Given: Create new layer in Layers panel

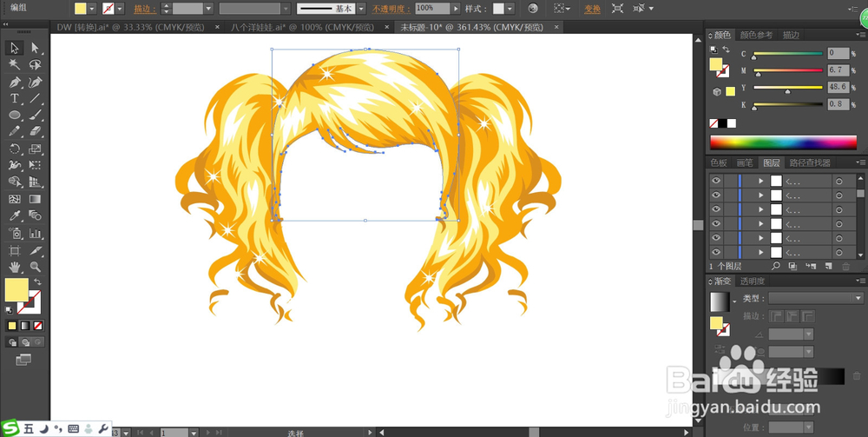Looking at the screenshot, I should click(828, 267).
